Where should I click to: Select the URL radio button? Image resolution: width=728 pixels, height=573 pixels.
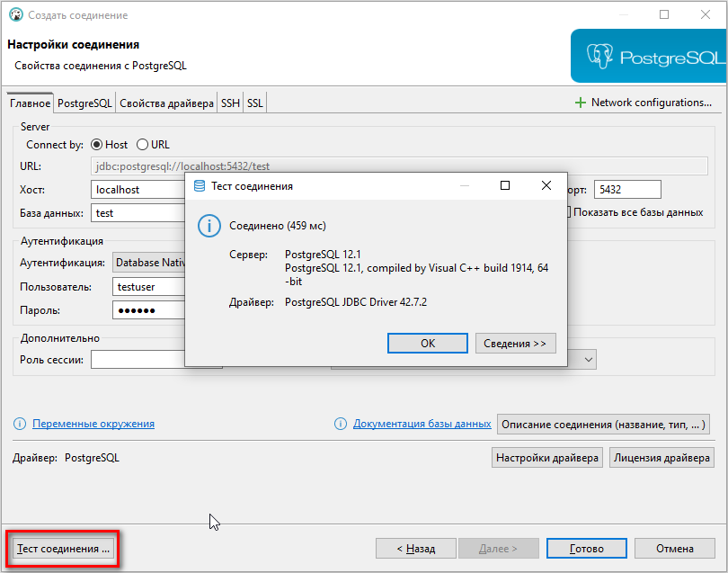(142, 145)
